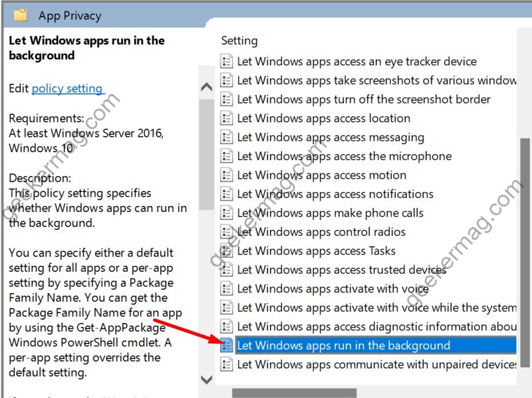This screenshot has width=532, height=398.
Task: Select 'Let Windows apps control radios' policy
Action: [321, 233]
